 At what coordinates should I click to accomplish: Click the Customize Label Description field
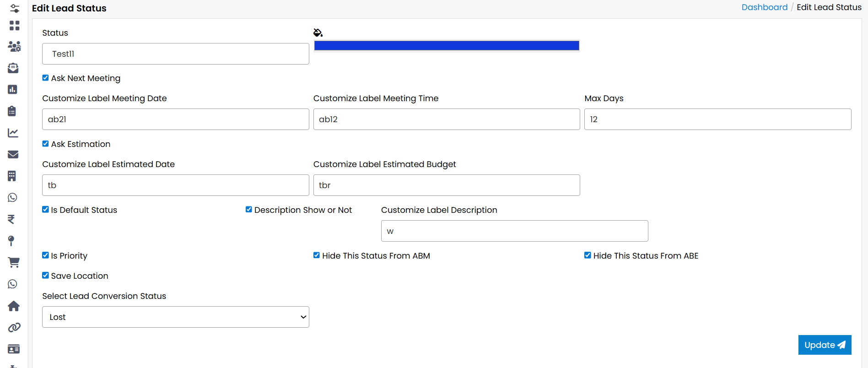(514, 231)
